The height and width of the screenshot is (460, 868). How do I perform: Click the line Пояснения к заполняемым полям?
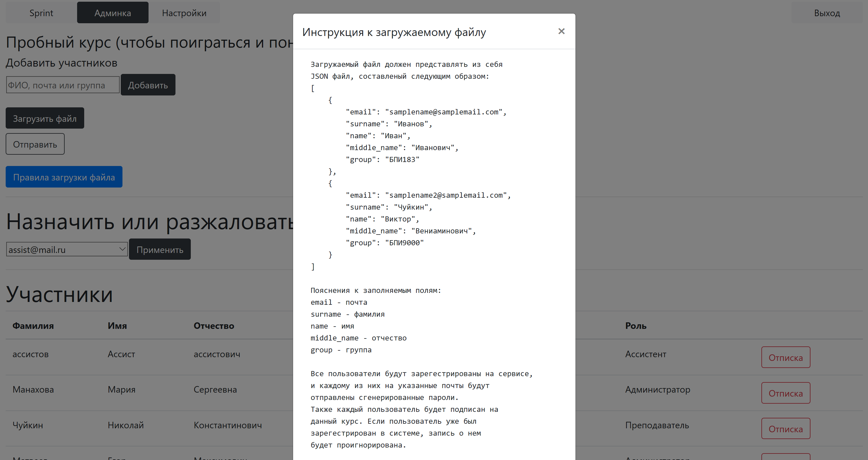[x=376, y=290]
